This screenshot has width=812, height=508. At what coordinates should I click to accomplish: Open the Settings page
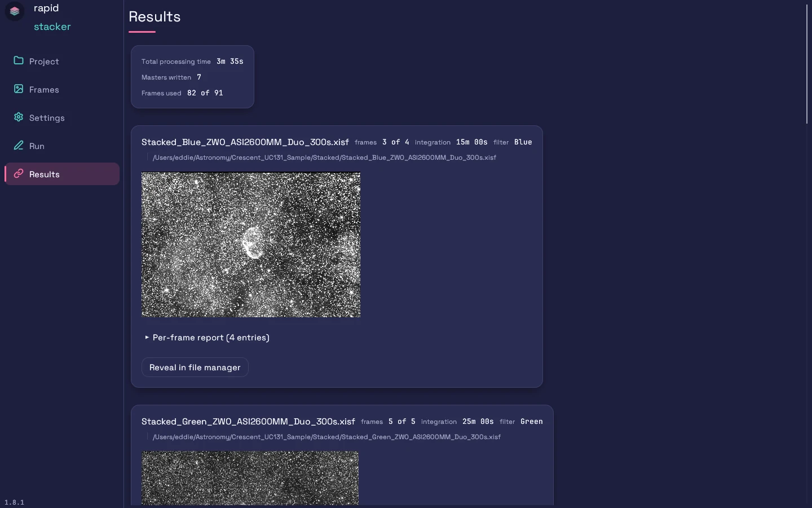coord(62,117)
